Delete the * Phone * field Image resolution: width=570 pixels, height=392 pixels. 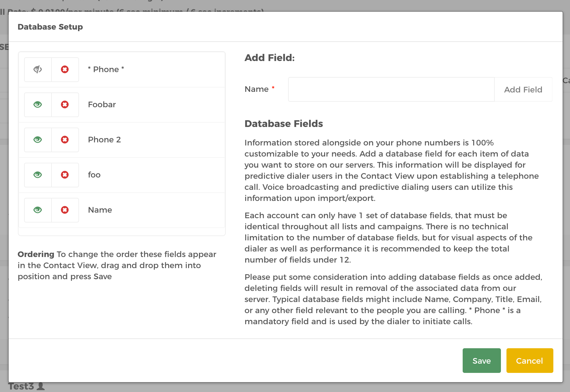click(65, 70)
